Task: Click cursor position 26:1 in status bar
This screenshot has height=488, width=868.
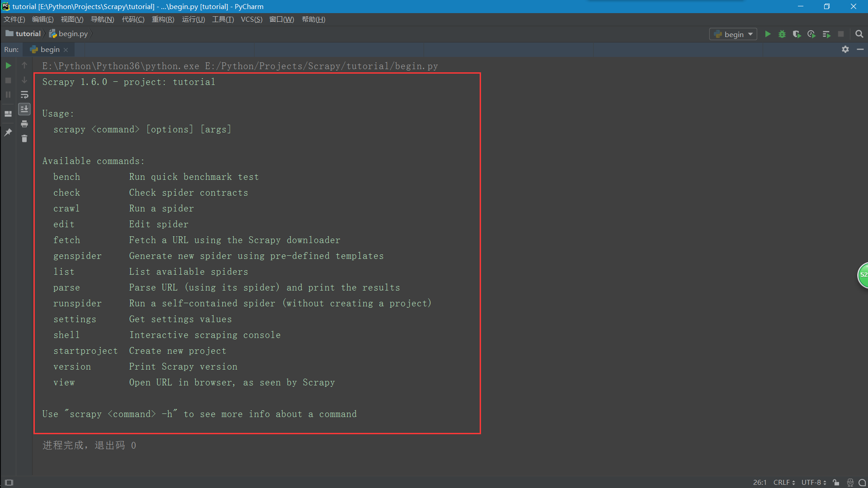Action: click(x=759, y=482)
